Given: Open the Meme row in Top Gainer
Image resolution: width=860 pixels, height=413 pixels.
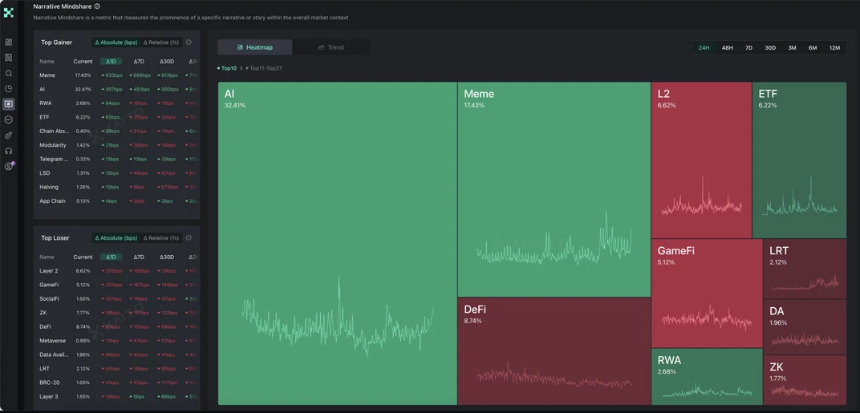Looking at the screenshot, I should tap(118, 75).
